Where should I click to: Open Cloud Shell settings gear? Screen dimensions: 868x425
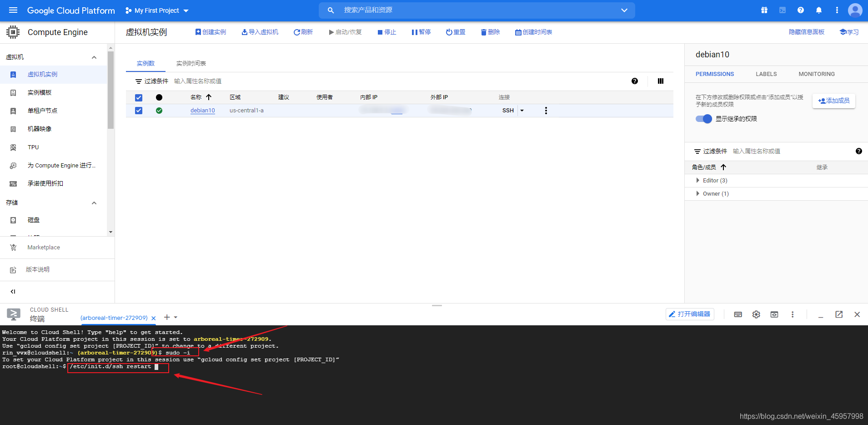756,314
